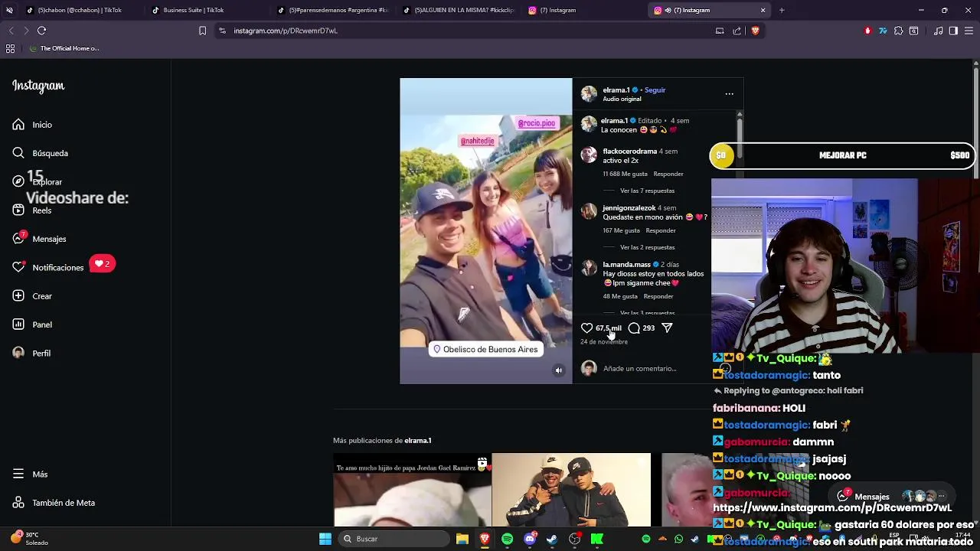This screenshot has width=980, height=551.
Task: Open Inicio in Instagram sidebar
Action: tap(32, 125)
